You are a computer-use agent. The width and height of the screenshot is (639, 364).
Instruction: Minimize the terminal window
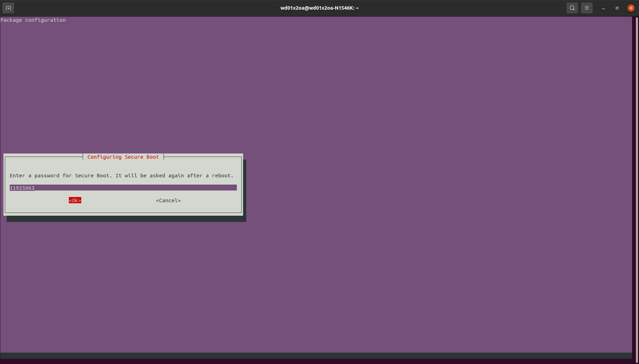(x=603, y=8)
